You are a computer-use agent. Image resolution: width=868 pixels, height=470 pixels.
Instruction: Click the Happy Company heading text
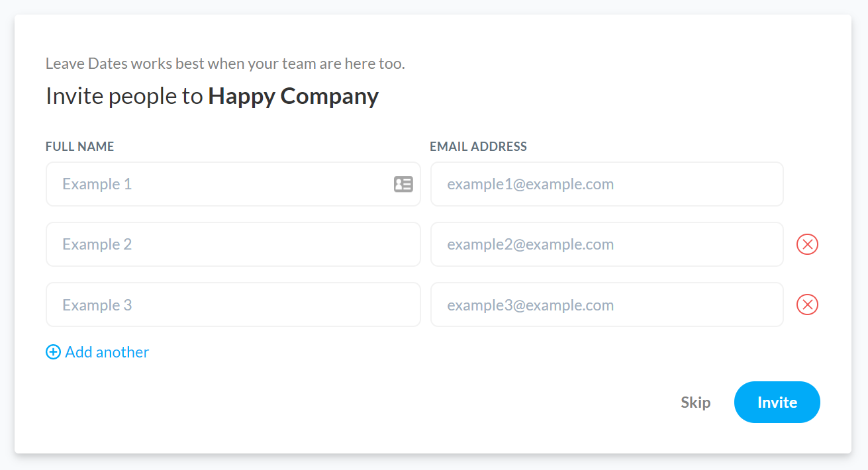pyautogui.click(x=293, y=97)
